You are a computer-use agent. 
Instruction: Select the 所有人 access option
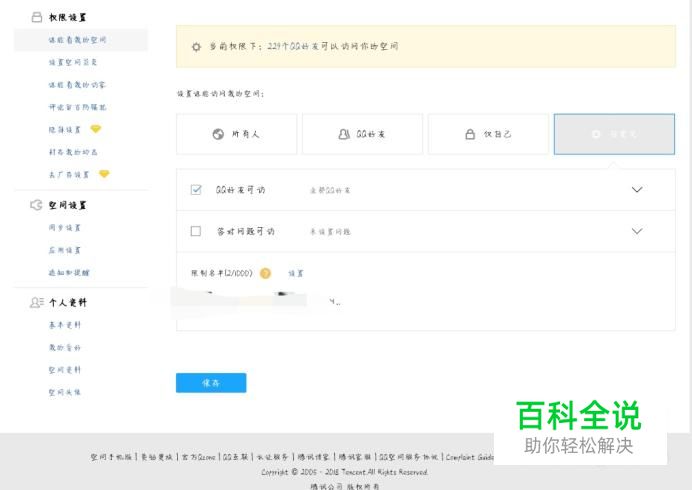coord(237,134)
